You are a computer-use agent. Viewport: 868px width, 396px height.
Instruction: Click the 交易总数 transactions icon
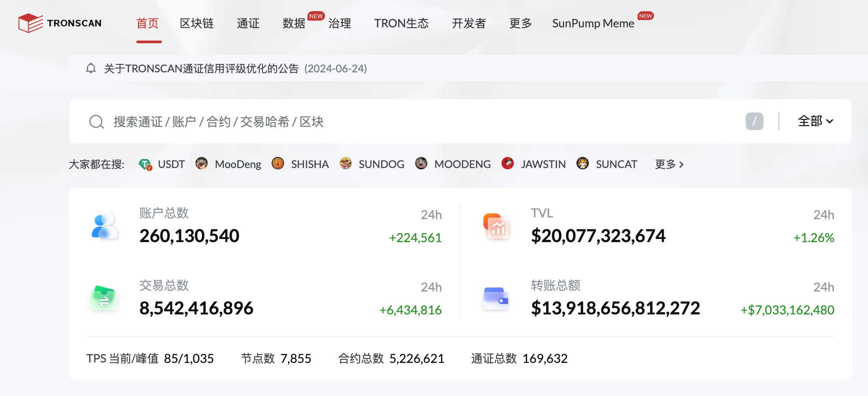[x=104, y=298]
